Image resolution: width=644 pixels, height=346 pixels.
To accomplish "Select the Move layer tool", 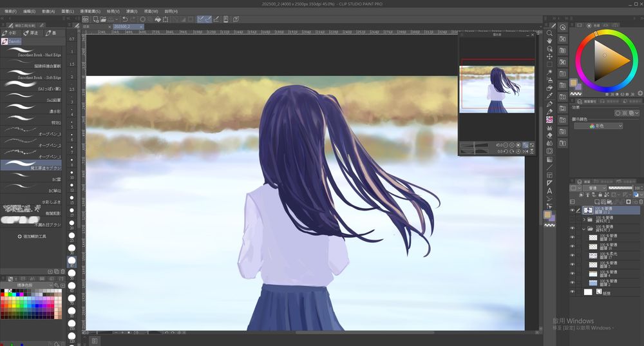I will pos(549,57).
